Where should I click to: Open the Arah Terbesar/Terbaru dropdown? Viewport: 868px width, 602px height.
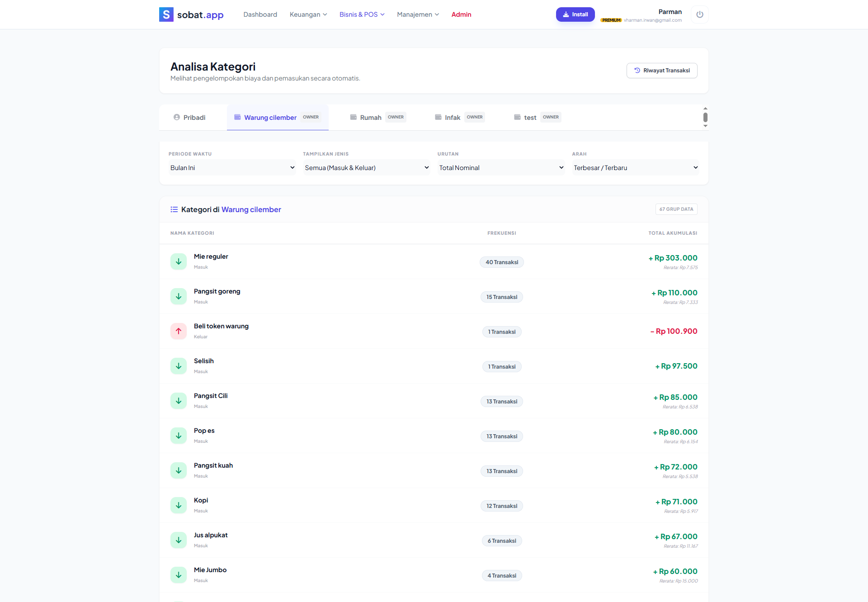pos(635,168)
